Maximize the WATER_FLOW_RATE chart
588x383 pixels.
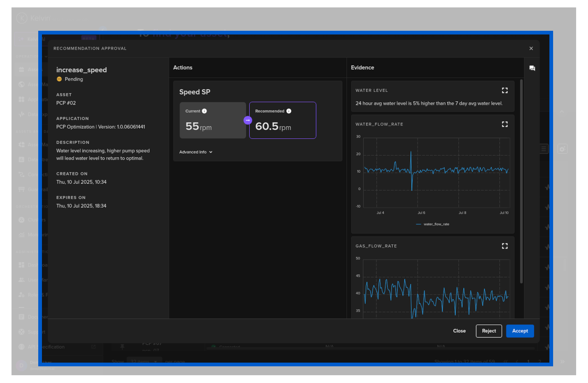coord(504,124)
